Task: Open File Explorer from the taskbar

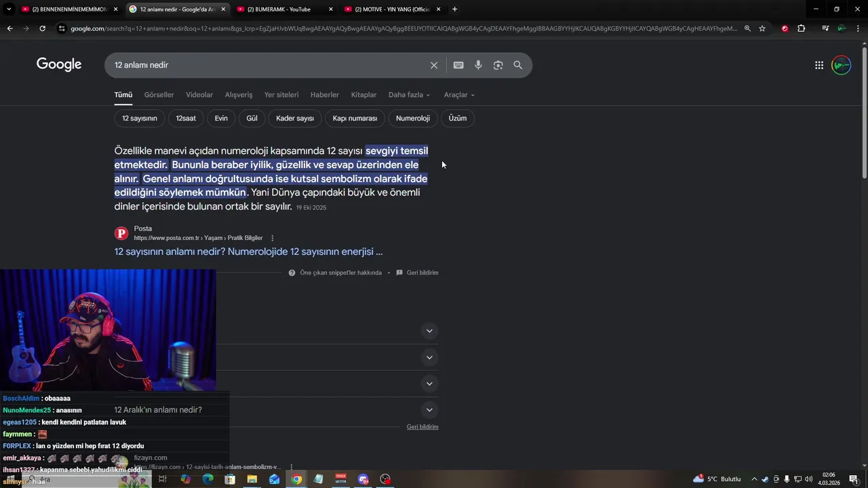Action: (x=252, y=479)
